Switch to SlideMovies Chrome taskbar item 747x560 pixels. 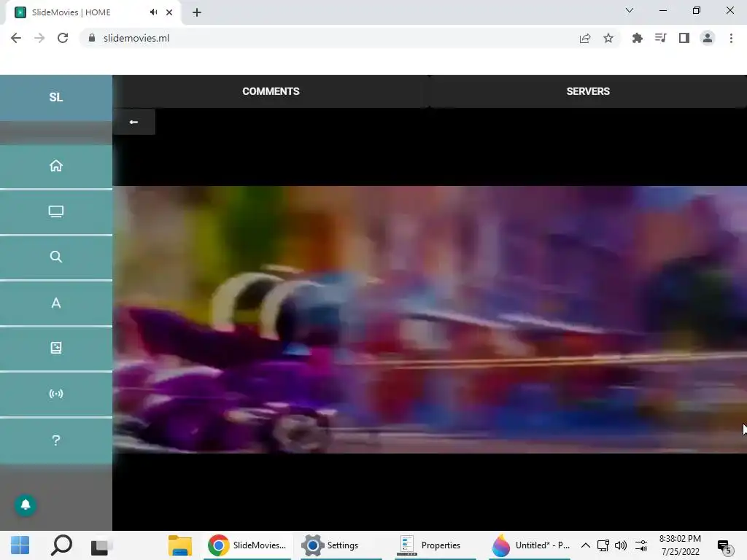[247, 545]
